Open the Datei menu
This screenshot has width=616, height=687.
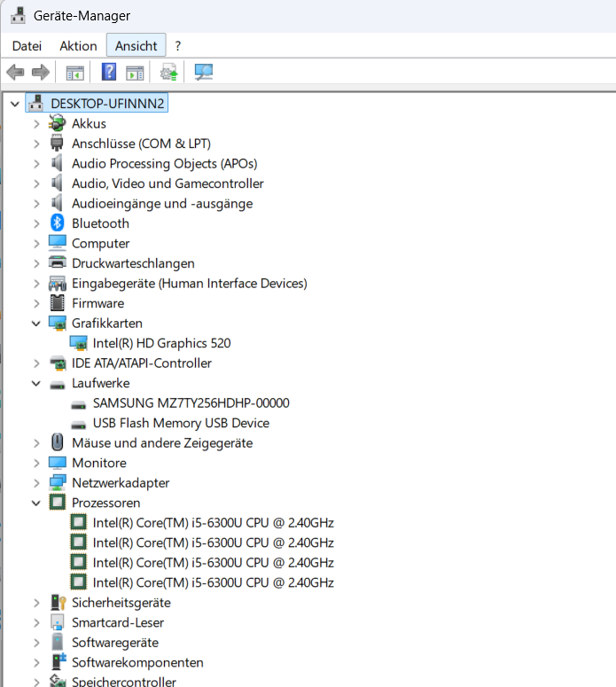[x=27, y=45]
